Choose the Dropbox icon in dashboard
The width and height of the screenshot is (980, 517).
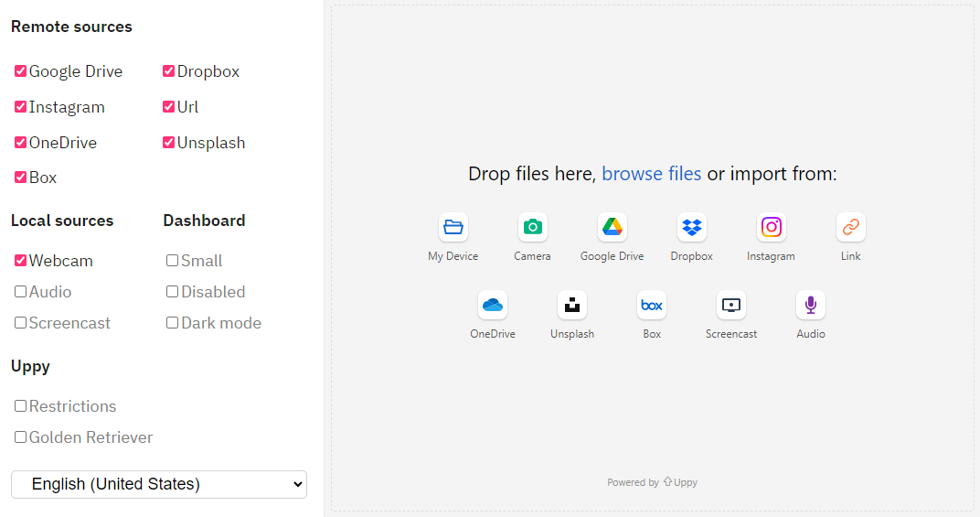pos(691,227)
